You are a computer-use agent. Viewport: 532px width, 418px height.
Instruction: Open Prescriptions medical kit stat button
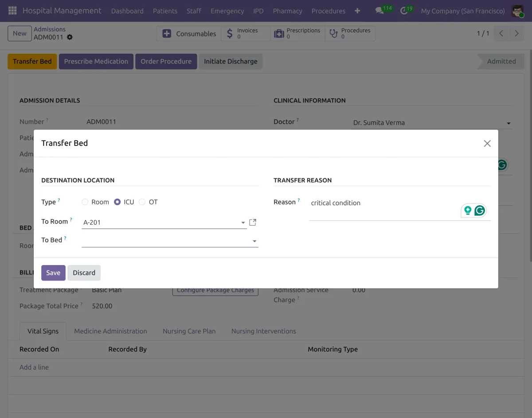[297, 34]
